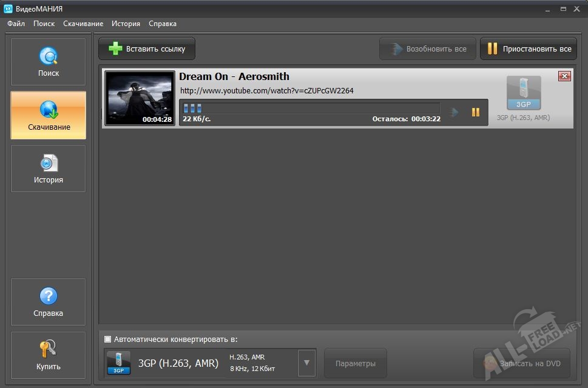Expand the 3GP format dropdown arrow
588x388 pixels.
(x=306, y=363)
